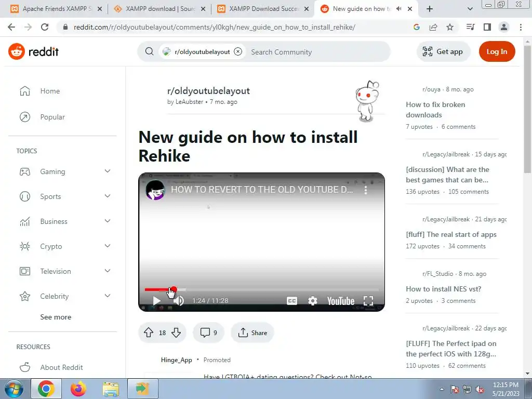Open How to fix broken downloads post
This screenshot has width=532, height=399.
tap(435, 110)
